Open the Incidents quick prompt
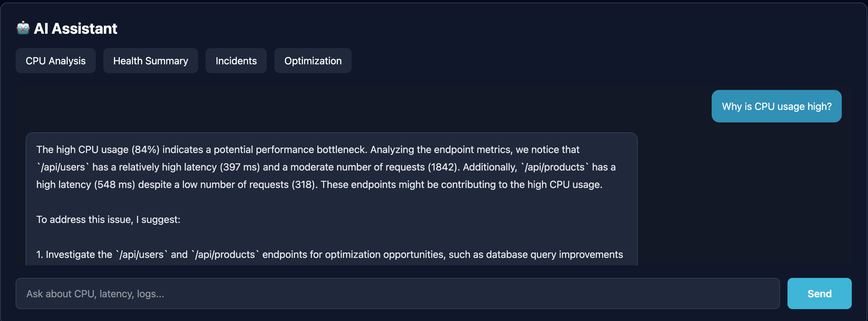868x321 pixels. [236, 61]
